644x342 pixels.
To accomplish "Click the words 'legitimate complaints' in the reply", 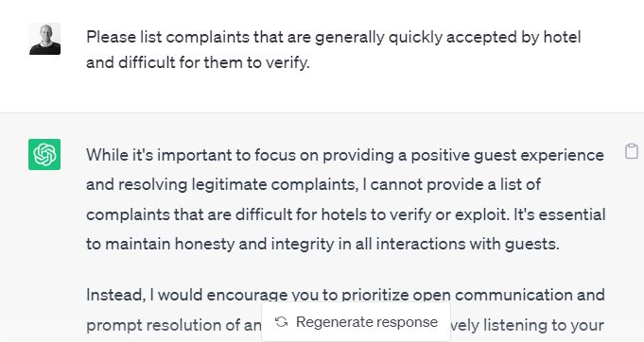I will pos(274,184).
